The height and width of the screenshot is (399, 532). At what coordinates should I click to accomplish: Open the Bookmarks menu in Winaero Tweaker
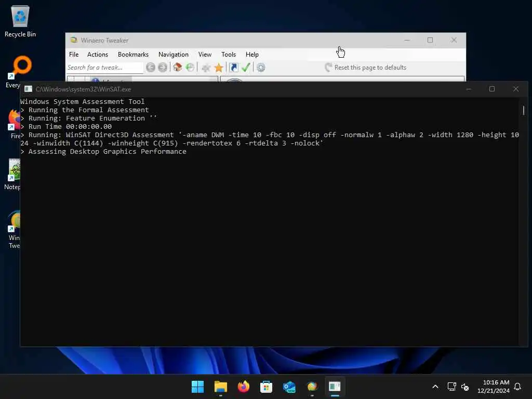tap(133, 54)
